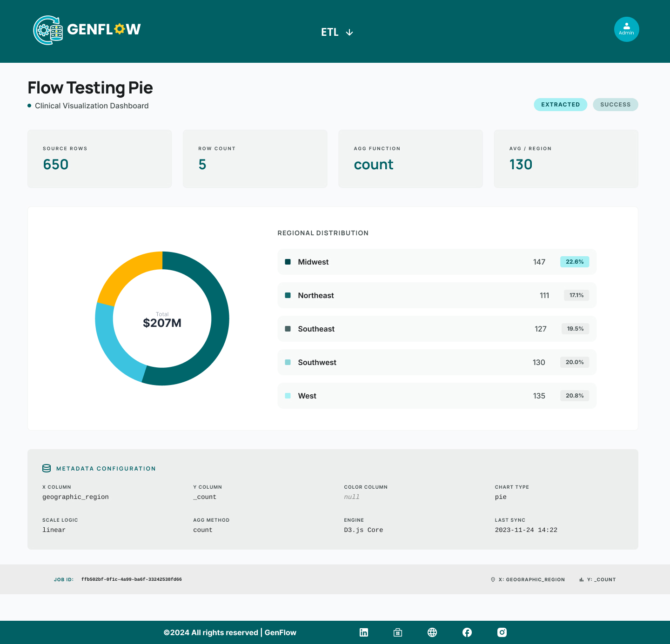Select the Midwest distribution row label
The height and width of the screenshot is (644, 670).
(x=313, y=262)
